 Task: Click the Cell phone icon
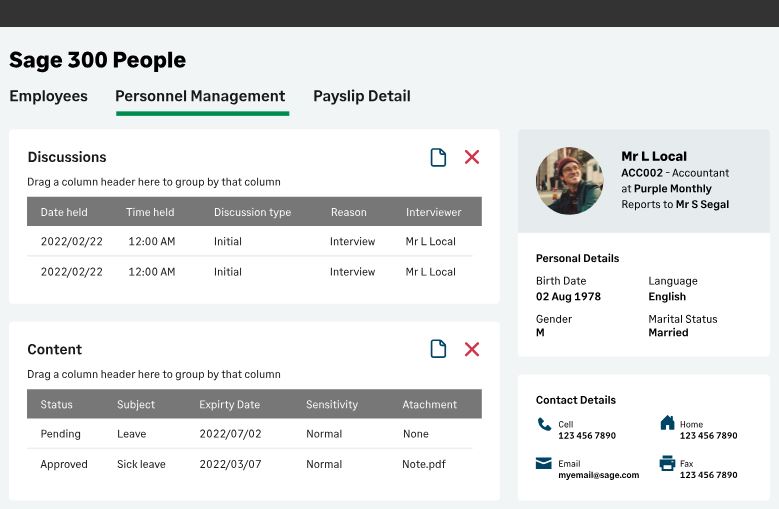point(544,424)
